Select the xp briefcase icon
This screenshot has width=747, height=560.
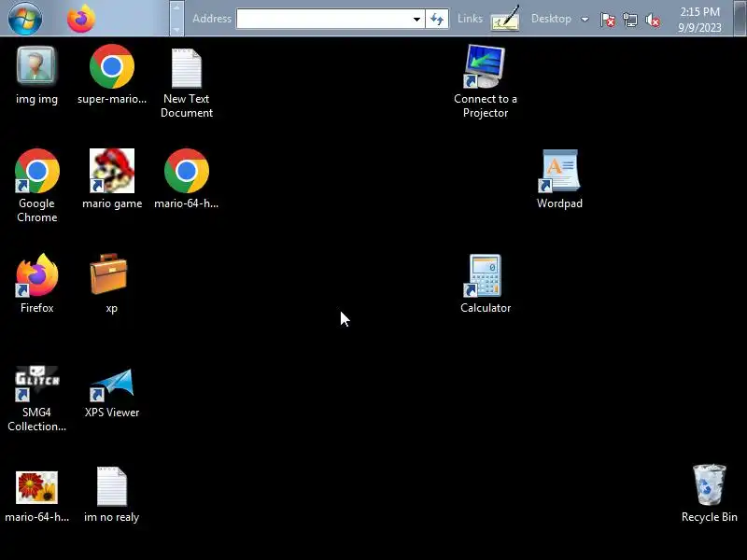click(x=111, y=284)
